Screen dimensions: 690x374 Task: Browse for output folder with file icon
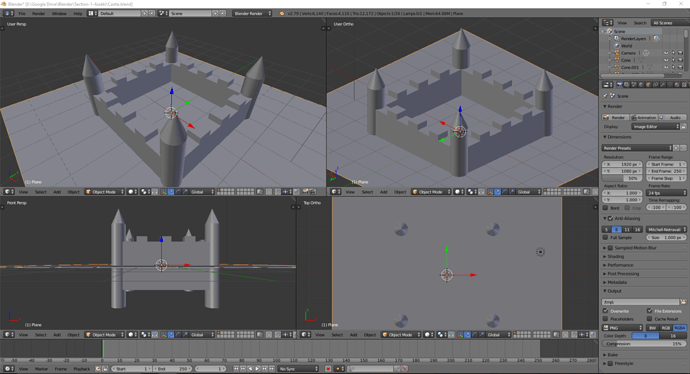(x=683, y=302)
